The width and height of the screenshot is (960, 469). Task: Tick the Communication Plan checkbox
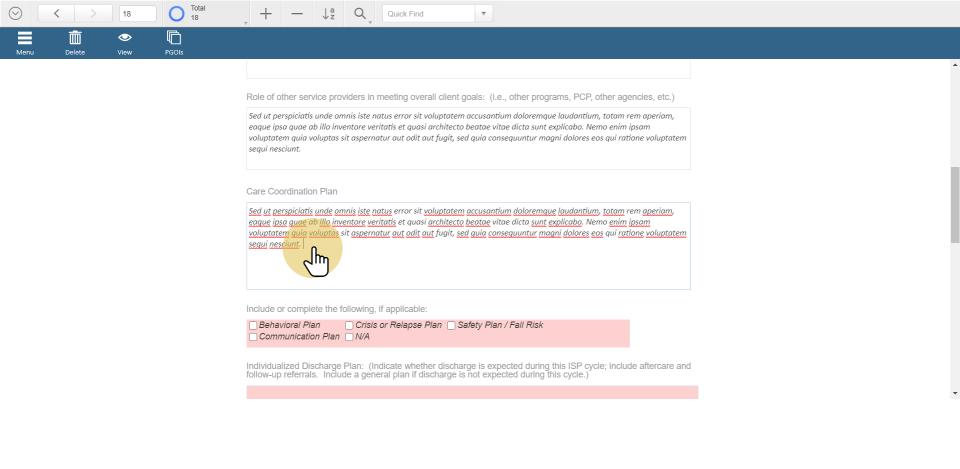click(253, 337)
